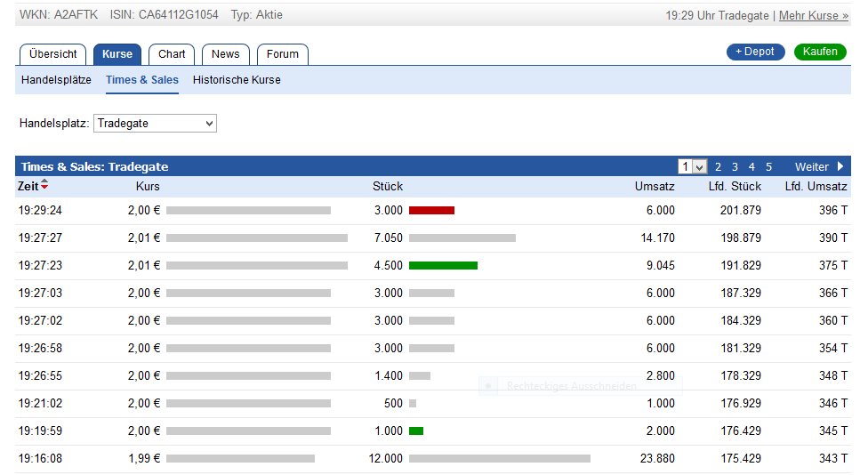The height and width of the screenshot is (475, 868).
Task: Add the stock via + Depot button
Action: [756, 52]
